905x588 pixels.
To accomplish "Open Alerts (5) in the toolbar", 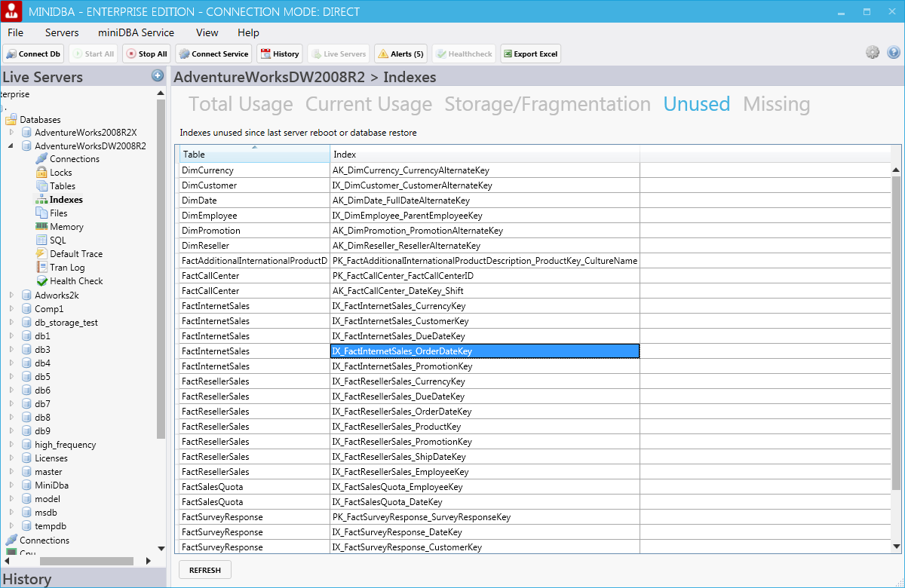I will pyautogui.click(x=401, y=54).
